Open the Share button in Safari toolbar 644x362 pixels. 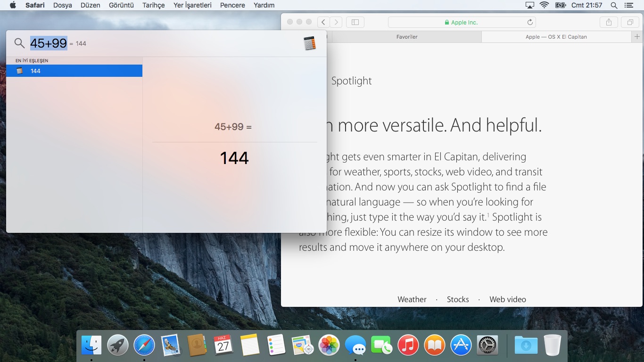(609, 22)
